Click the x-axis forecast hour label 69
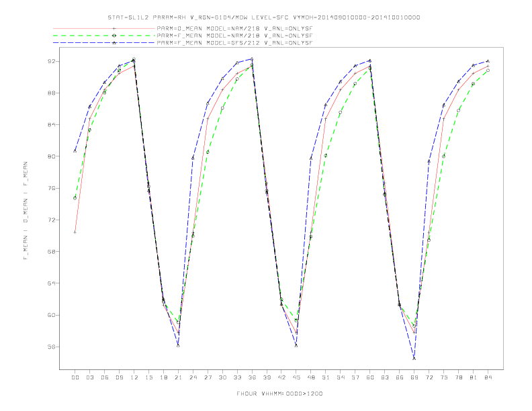This screenshot has width=532, height=411. [x=414, y=377]
